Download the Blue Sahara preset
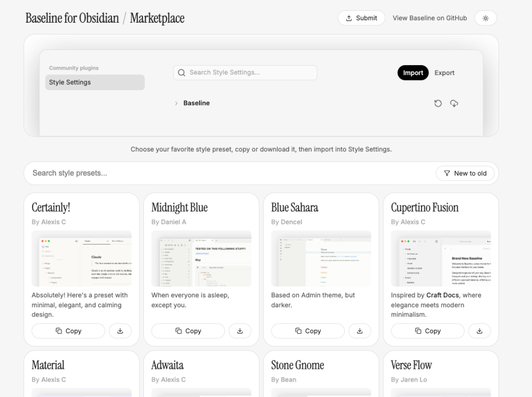This screenshot has width=532, height=397. pyautogui.click(x=360, y=331)
